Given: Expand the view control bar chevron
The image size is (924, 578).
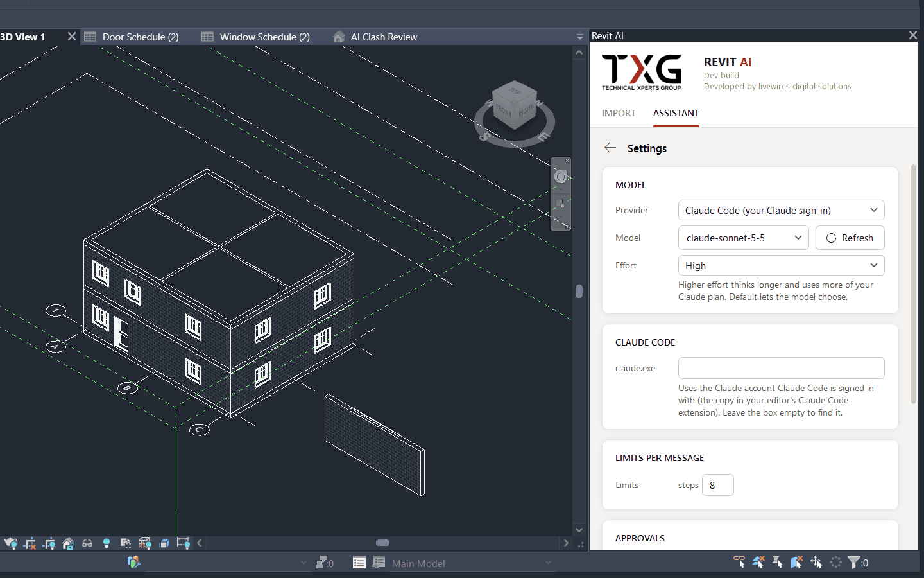Looking at the screenshot, I should 200,543.
